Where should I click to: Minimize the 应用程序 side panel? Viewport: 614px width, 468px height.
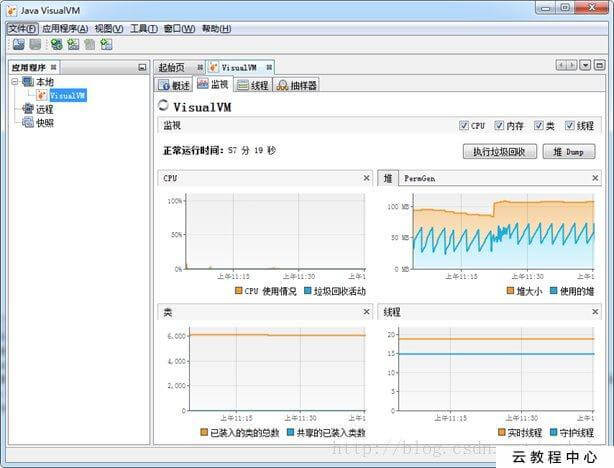(142, 68)
